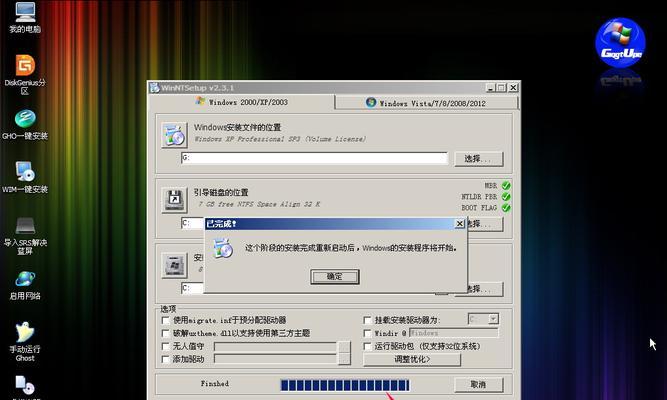Open the tweaks (调整优化) button
Screen dimensions: 667x400
[412, 360]
